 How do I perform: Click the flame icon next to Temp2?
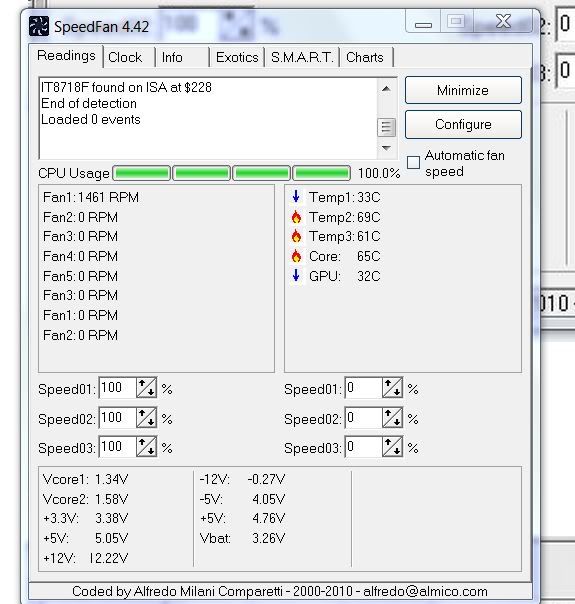(296, 217)
